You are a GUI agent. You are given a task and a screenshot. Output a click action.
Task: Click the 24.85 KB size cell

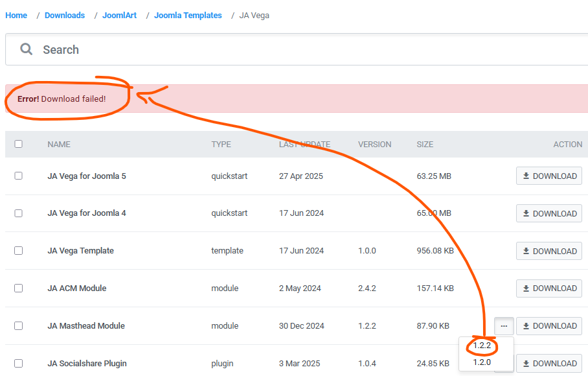click(433, 363)
